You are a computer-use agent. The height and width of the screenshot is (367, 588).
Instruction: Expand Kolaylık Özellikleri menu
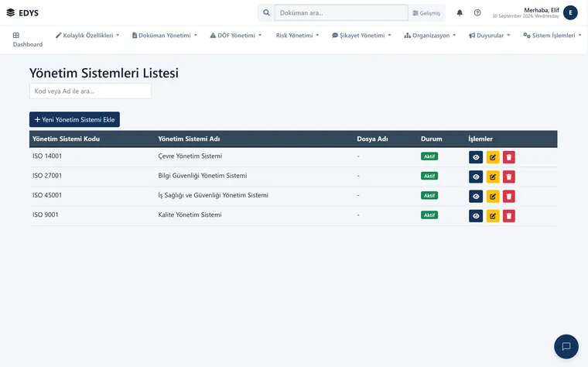click(87, 36)
